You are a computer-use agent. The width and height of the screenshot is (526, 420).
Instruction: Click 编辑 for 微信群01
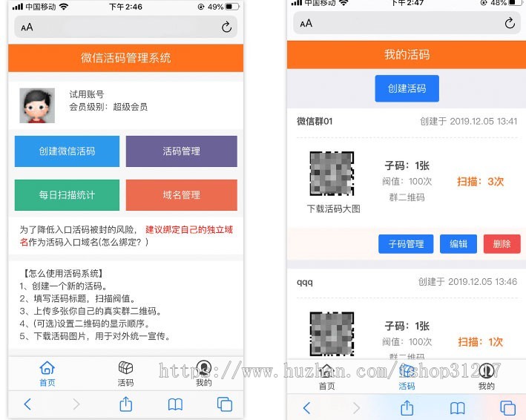458,244
